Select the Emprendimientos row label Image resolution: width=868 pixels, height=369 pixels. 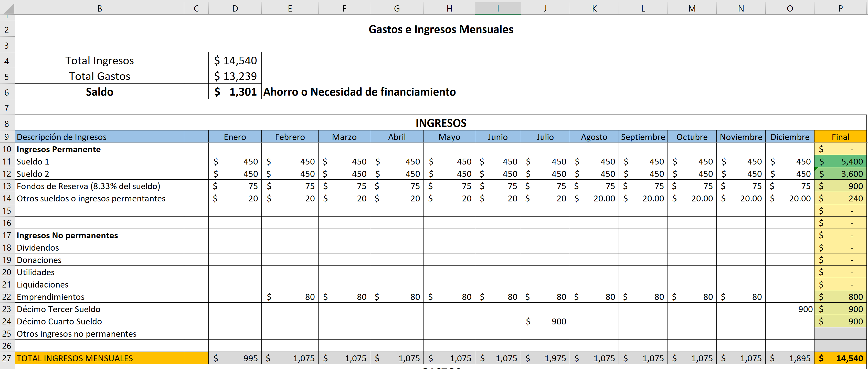[x=99, y=297]
